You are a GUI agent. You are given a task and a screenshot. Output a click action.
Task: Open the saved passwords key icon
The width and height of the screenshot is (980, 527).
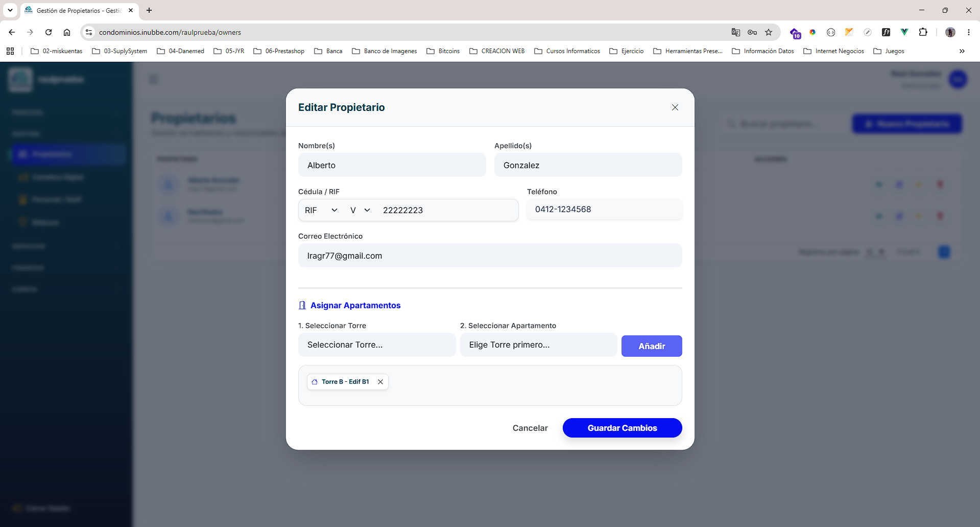coord(752,32)
